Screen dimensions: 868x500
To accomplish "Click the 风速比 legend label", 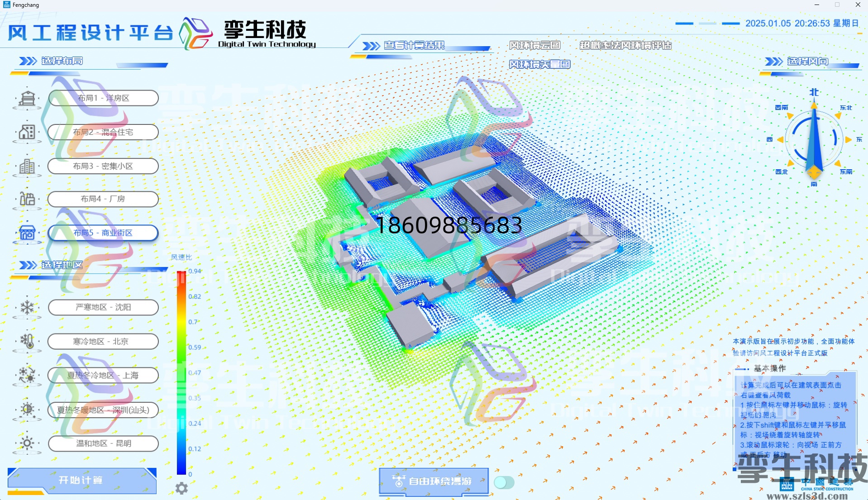I will coord(181,257).
